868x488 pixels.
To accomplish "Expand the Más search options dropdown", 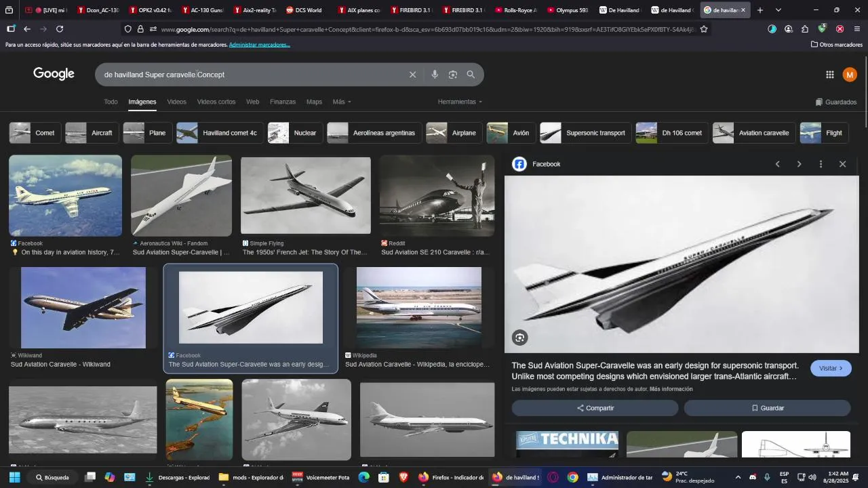I will [342, 102].
